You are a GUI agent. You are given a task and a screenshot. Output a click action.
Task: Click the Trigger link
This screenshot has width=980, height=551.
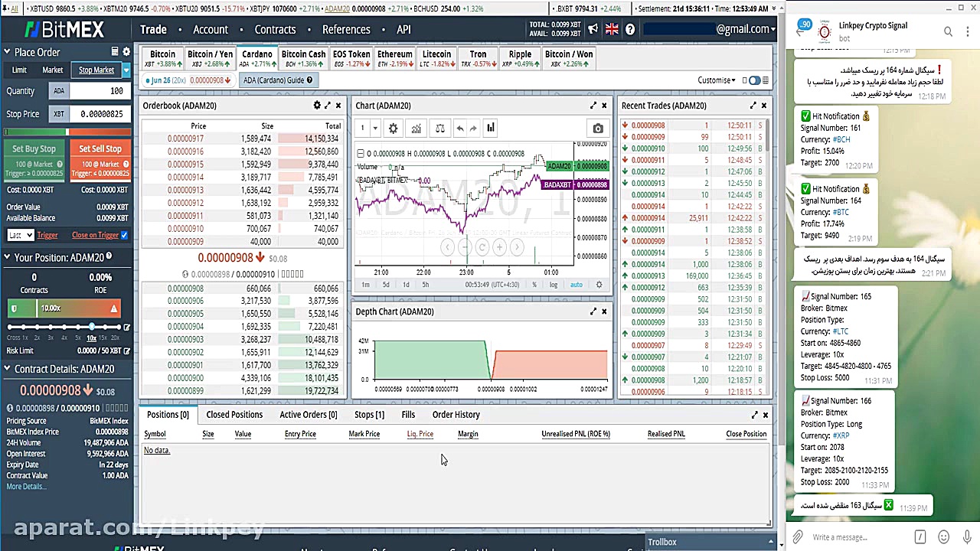coord(47,235)
